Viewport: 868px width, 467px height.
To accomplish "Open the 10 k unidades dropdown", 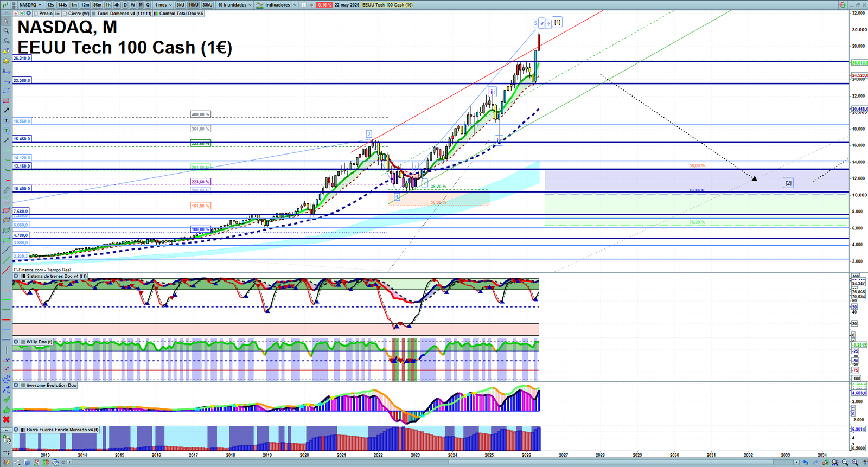I will [234, 5].
